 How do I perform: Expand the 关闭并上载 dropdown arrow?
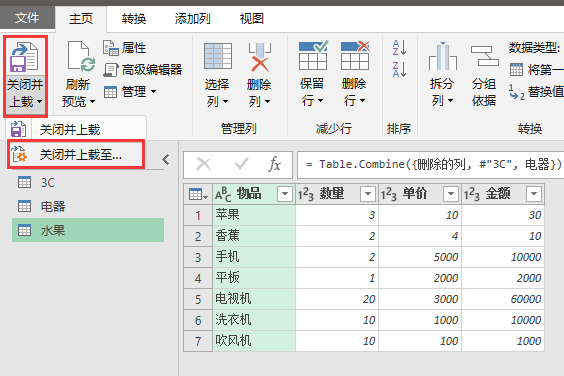[40, 102]
